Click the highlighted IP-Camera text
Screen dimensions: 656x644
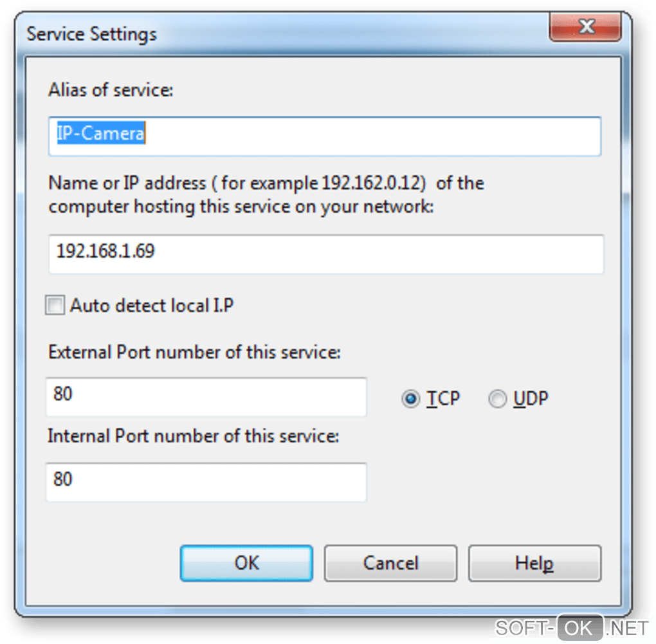coord(100,133)
